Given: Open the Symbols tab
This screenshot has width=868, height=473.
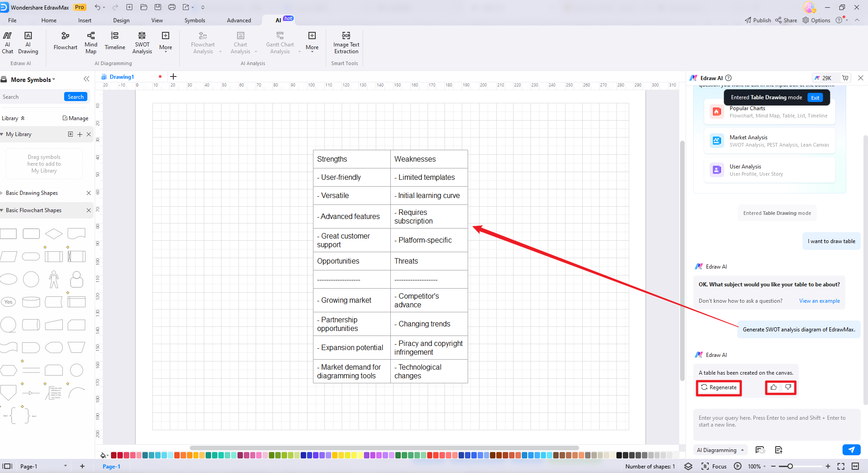Looking at the screenshot, I should [195, 20].
